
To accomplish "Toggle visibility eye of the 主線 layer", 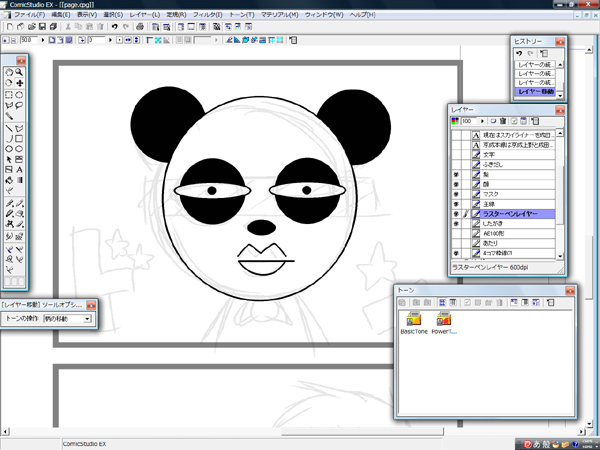I will click(457, 204).
